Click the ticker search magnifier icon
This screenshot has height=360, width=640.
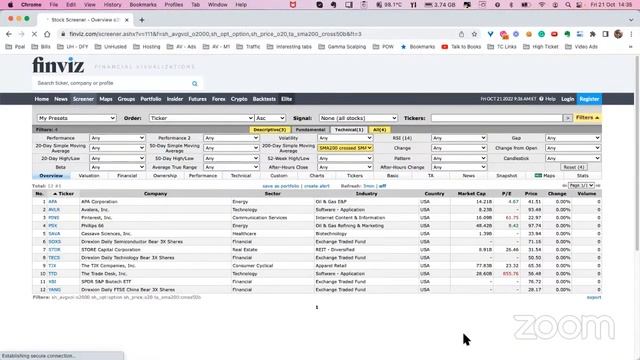coord(195,83)
